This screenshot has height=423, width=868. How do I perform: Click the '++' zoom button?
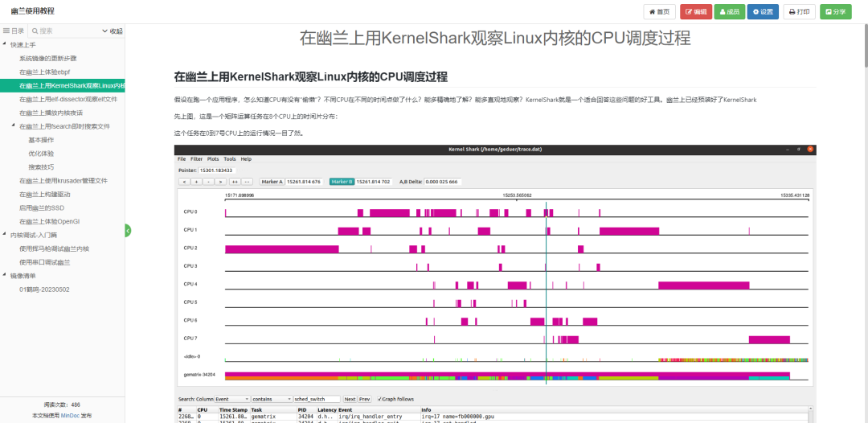(235, 182)
